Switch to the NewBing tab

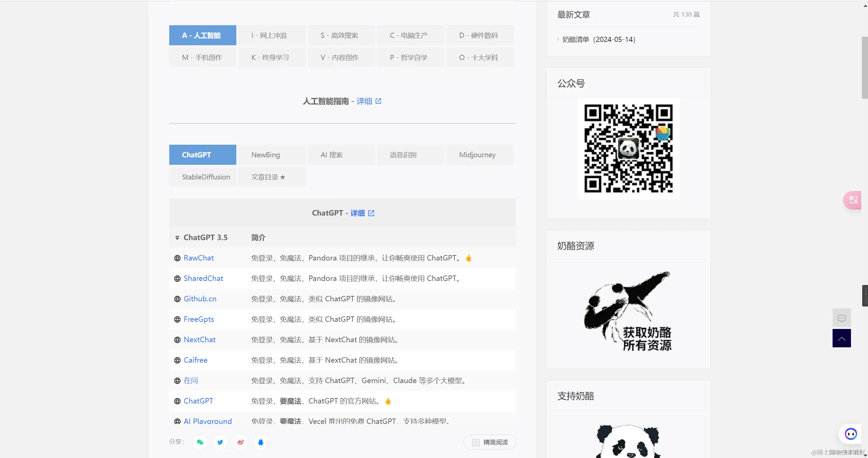(265, 155)
